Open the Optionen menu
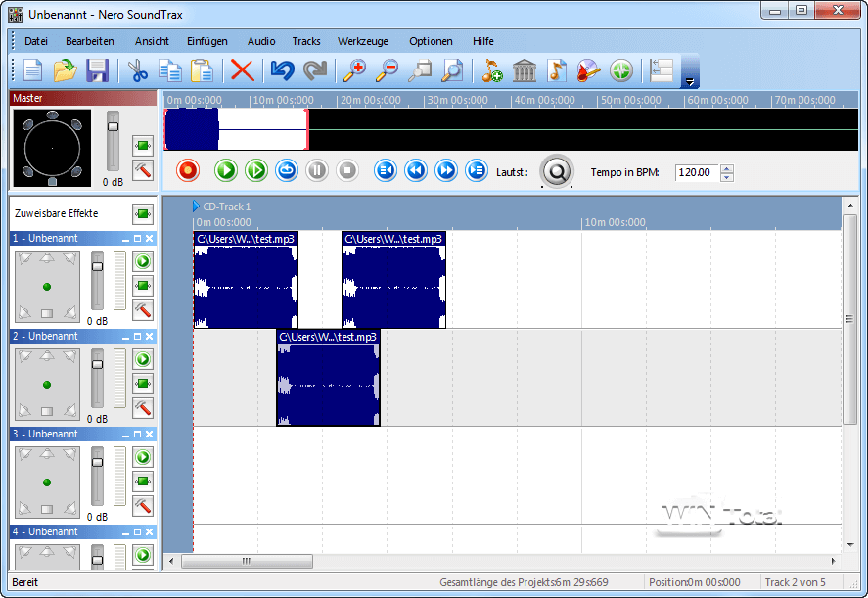Viewport: 868px width, 598px height. [431, 41]
